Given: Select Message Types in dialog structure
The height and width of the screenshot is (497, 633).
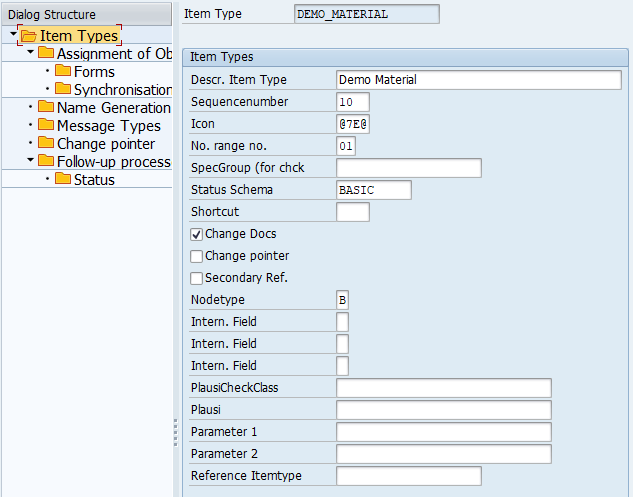Looking at the screenshot, I should point(108,126).
